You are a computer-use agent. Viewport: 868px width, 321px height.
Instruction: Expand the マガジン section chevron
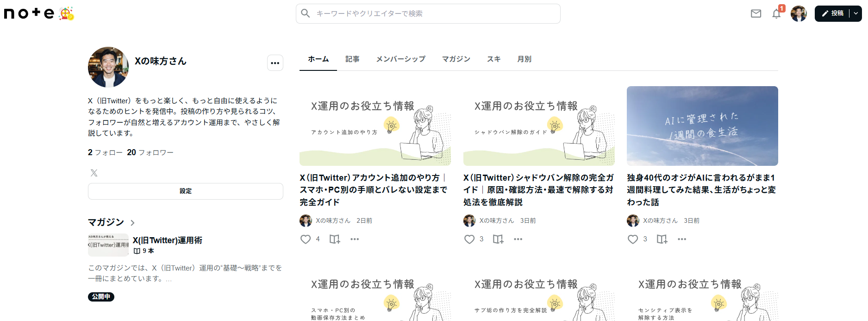coord(132,223)
